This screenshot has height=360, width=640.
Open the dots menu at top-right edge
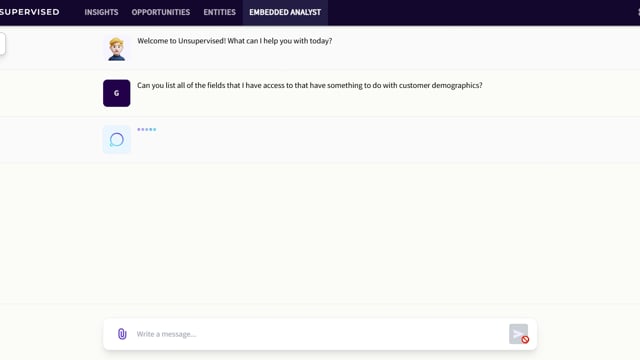[638, 12]
